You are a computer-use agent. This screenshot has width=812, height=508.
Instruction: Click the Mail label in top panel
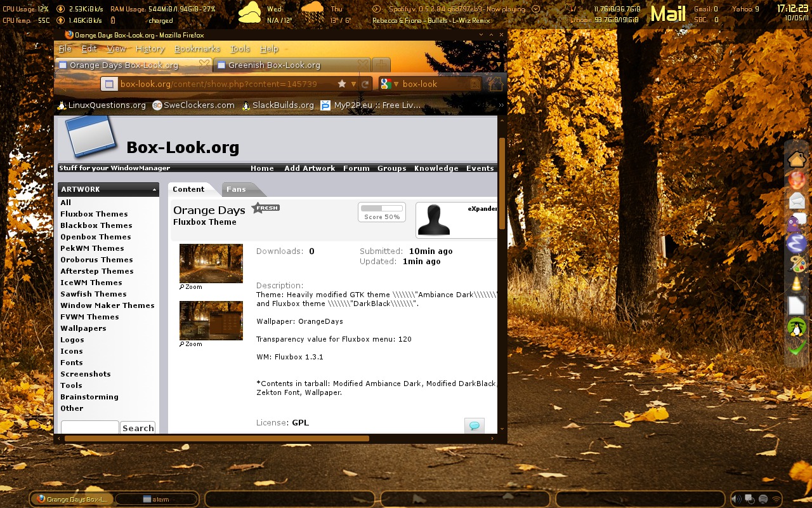tap(669, 13)
